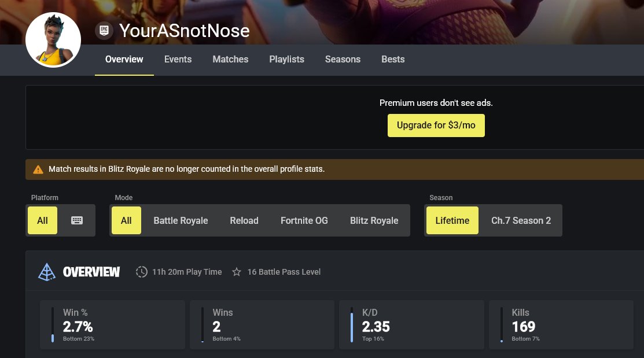Click the Epic Games platform icon
Screen dimensions: 644x358
(x=104, y=31)
